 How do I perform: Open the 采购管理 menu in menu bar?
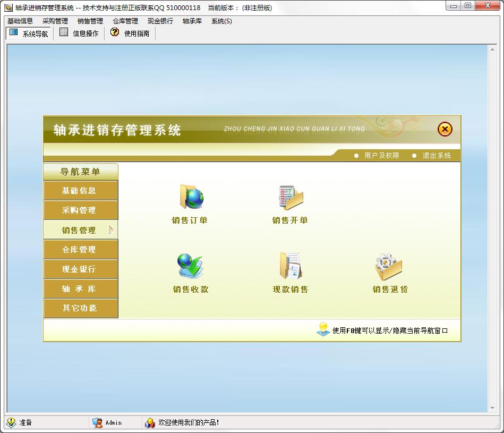tap(55, 21)
